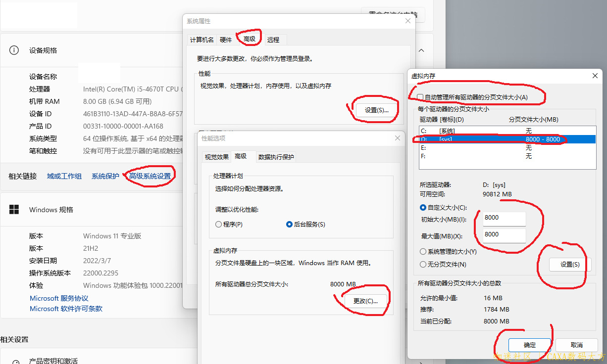Switch to 远程 tab in 系统属性

[273, 40]
